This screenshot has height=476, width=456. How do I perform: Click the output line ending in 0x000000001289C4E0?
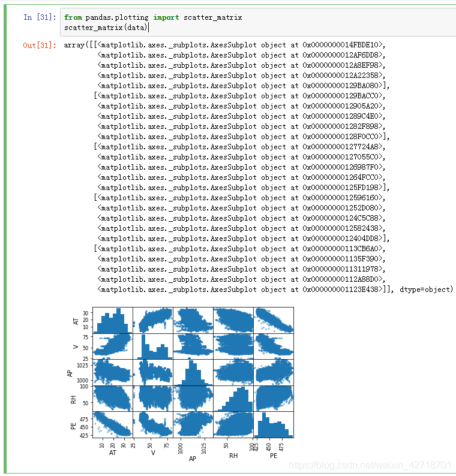(241, 116)
